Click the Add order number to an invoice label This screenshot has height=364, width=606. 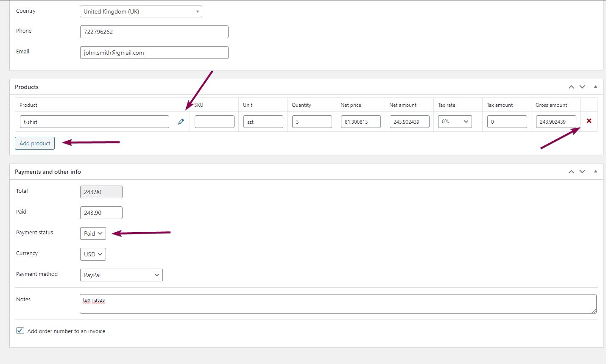coord(66,331)
